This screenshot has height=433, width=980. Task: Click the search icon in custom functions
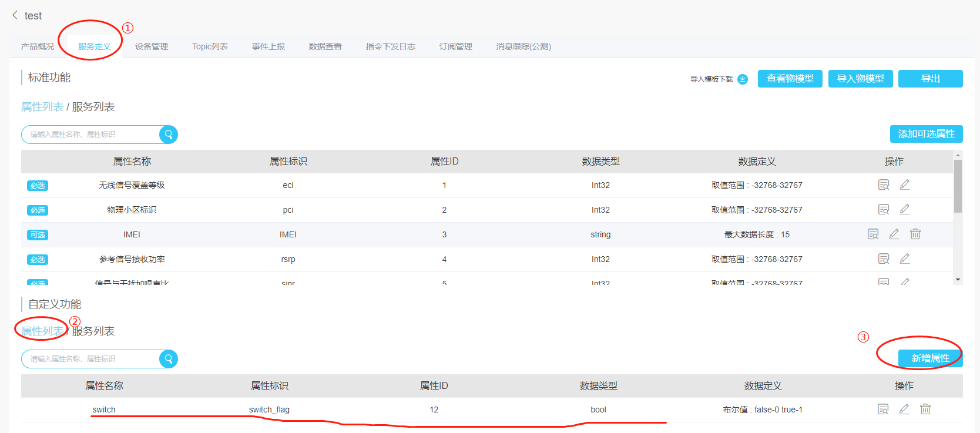[169, 359]
